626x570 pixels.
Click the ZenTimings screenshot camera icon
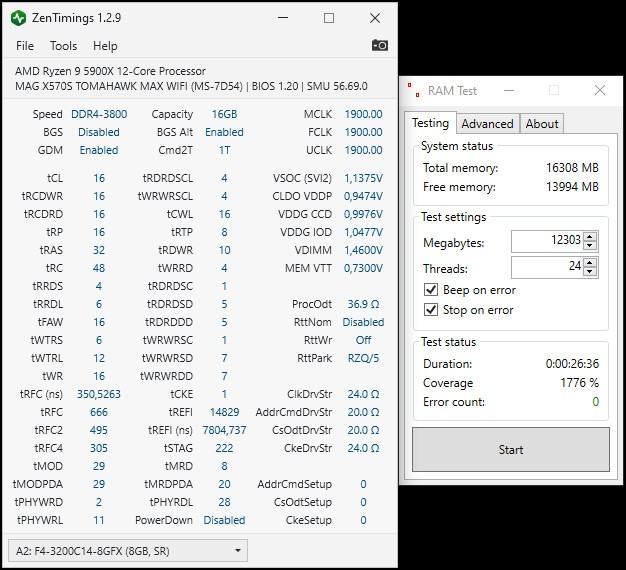(x=380, y=46)
